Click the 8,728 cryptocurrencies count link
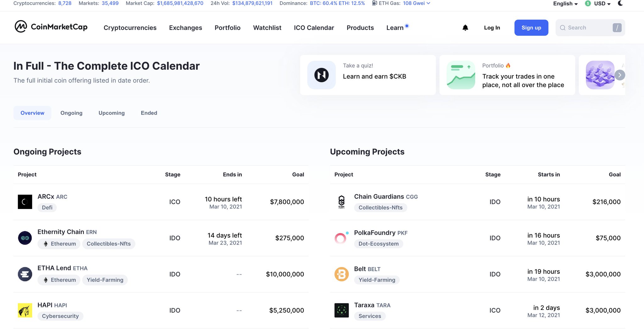Screen dimensions: 644x330 [65, 3]
